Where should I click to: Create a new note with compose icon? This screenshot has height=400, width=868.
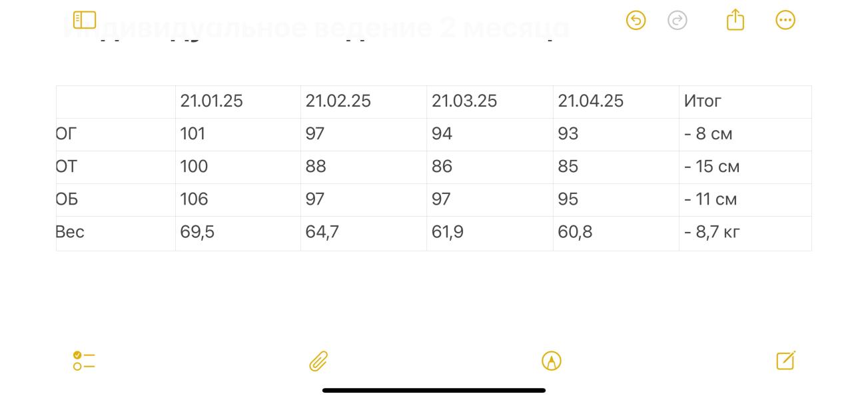tap(786, 361)
